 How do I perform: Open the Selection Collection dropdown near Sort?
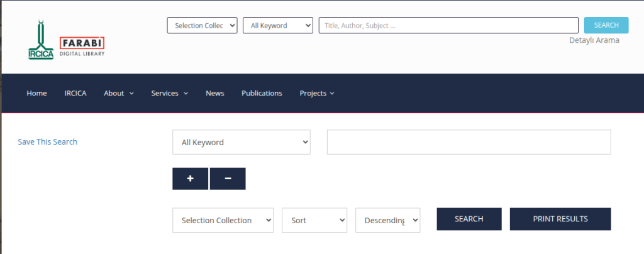tap(223, 220)
